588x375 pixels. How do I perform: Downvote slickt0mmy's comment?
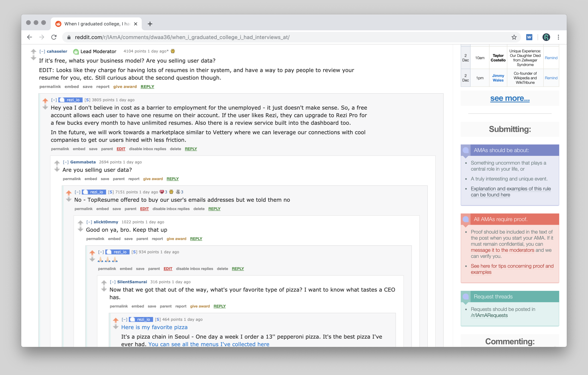click(80, 229)
